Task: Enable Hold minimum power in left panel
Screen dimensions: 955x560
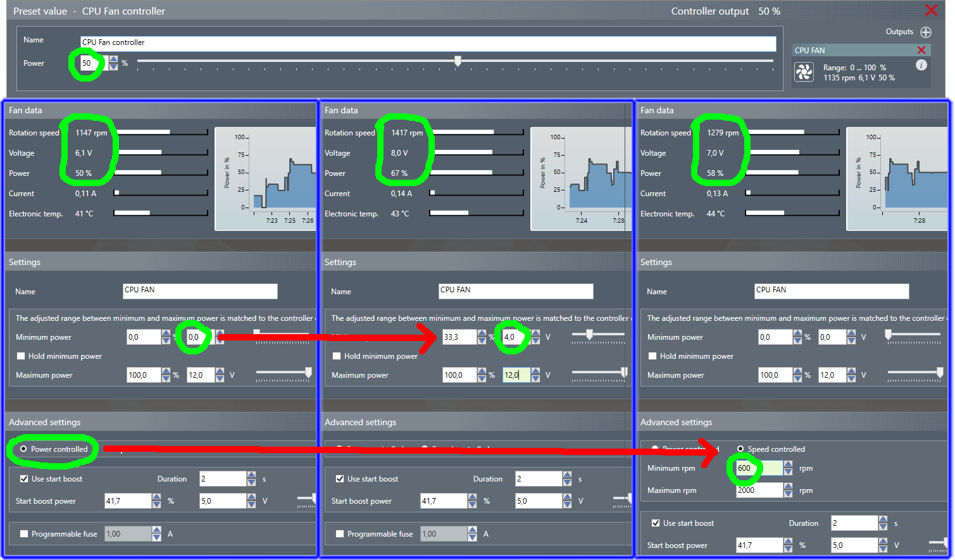Action: pyautogui.click(x=21, y=356)
